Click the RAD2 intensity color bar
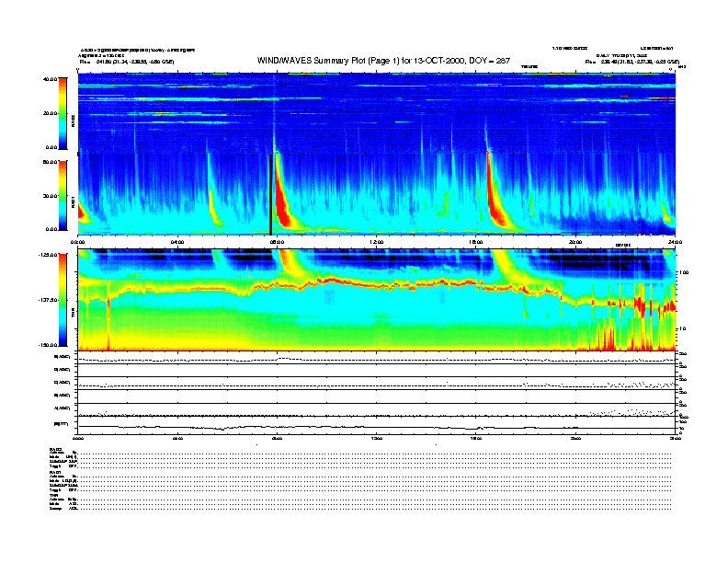This screenshot has height=563, width=728. pyautogui.click(x=63, y=113)
